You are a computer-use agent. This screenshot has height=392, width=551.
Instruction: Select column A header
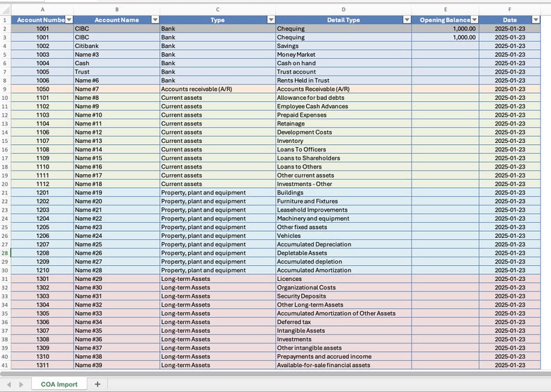click(42, 10)
